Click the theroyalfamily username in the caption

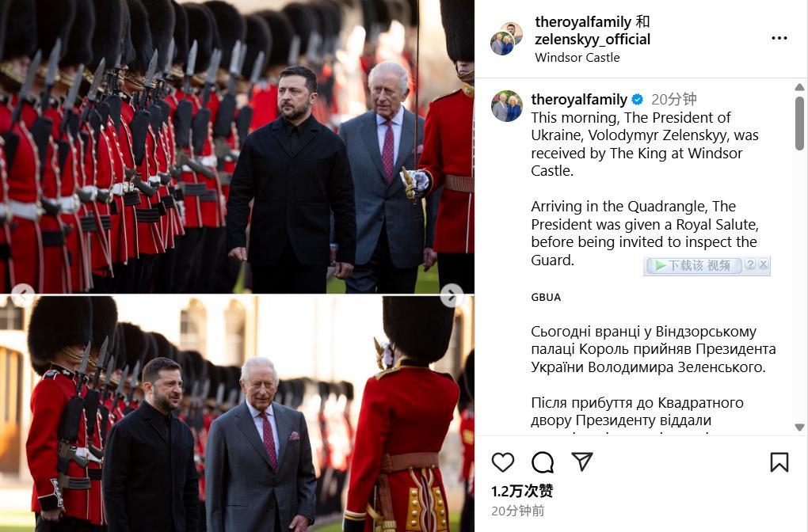coord(579,100)
